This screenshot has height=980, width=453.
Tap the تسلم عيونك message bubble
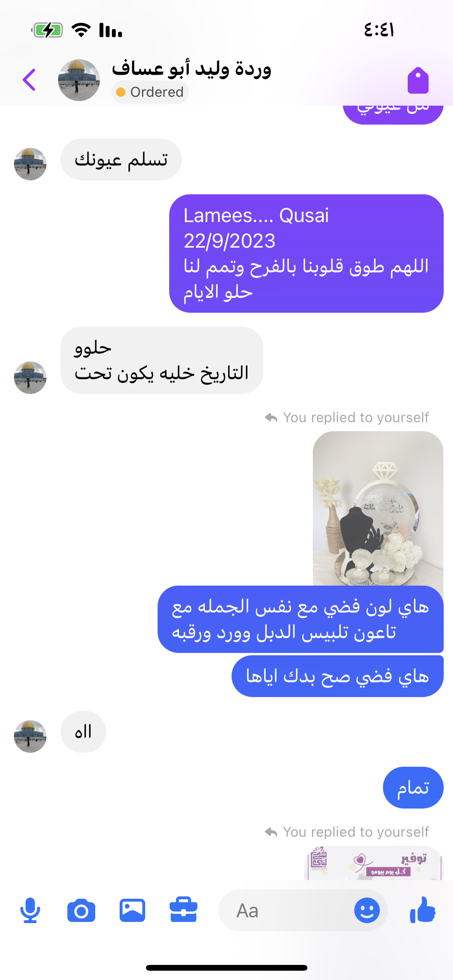pos(121,159)
